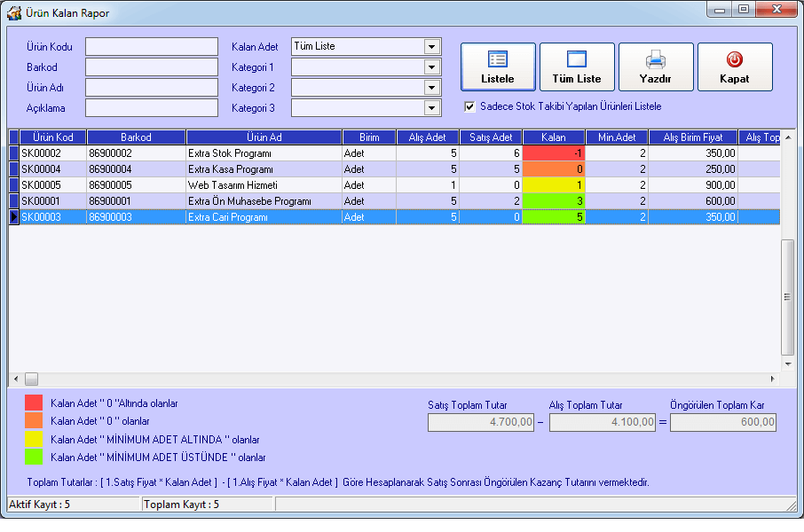Select the SK00004 product code cell
The width and height of the screenshot is (804, 532).
click(53, 169)
